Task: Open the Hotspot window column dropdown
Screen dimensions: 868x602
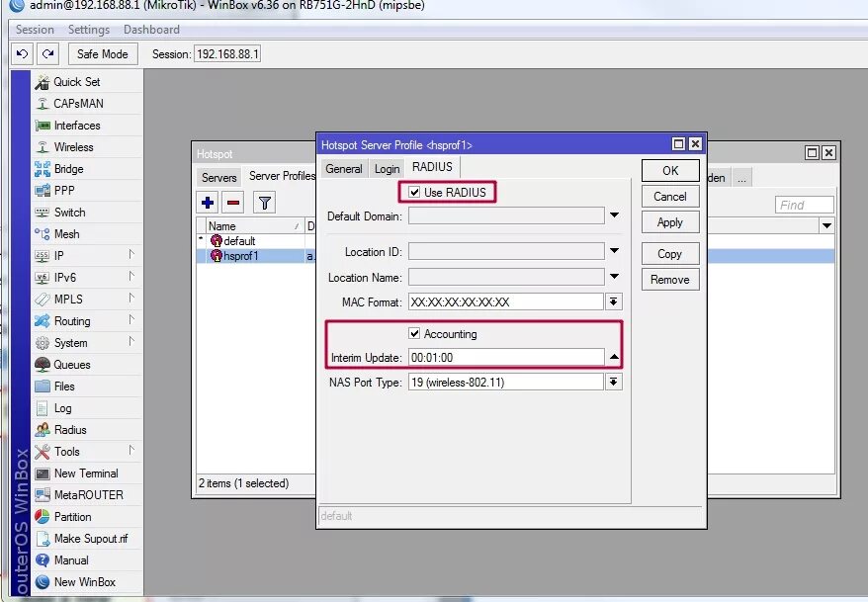Action: pos(827,225)
